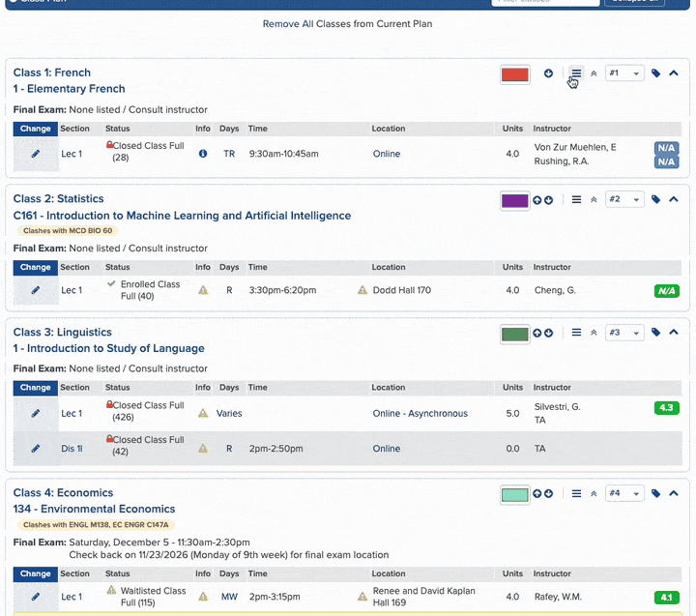Click the 4.3 rating badge for Silvestri
The height and width of the screenshot is (616, 696).
[x=667, y=408]
